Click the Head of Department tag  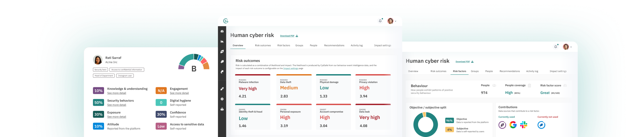point(104,76)
